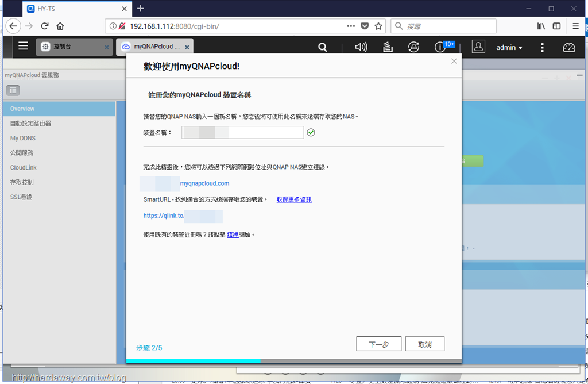
Task: Click the 取得更多資訊 link
Action: (x=294, y=199)
